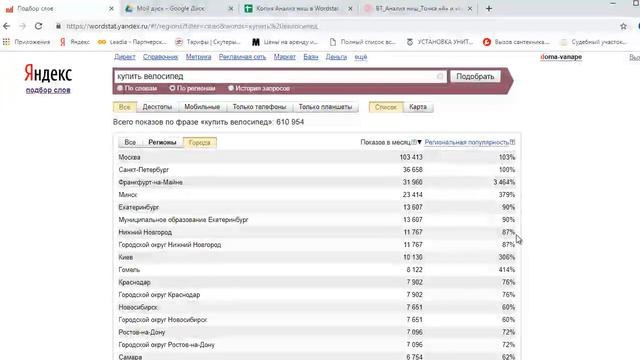Open the Судебный участок bookmark
This screenshot has width=640, height=360.
pyautogui.click(x=593, y=42)
